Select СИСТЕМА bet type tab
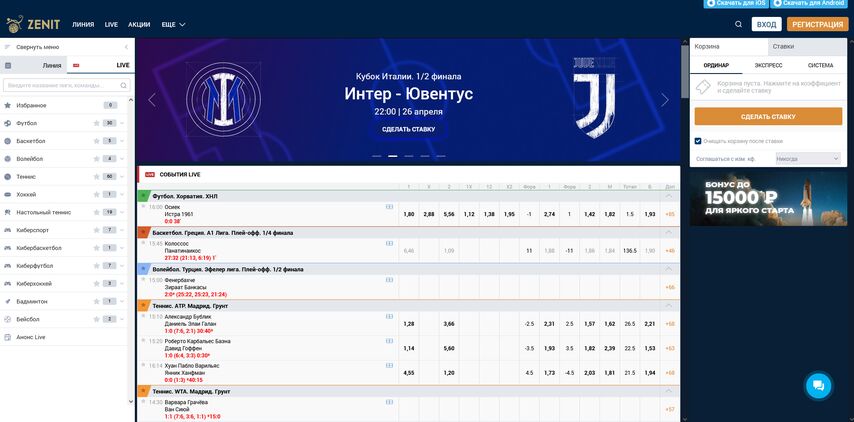 821,65
